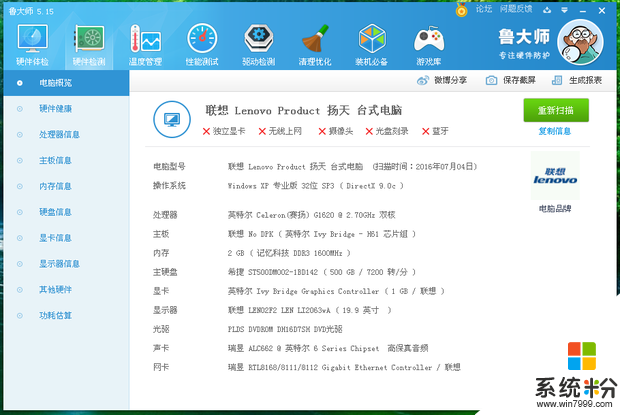
Task: Click the 电脑品牌 label
Action: (555, 209)
